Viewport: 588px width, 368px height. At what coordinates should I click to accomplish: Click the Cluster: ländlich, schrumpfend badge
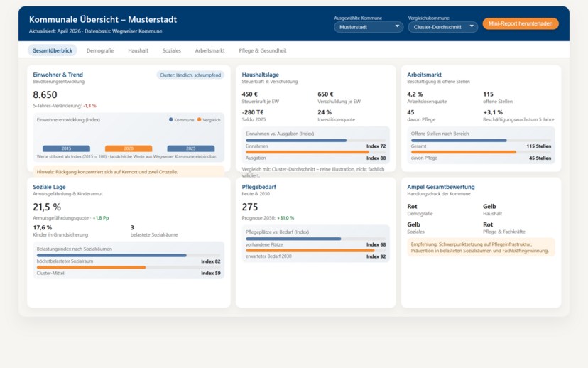(x=190, y=75)
